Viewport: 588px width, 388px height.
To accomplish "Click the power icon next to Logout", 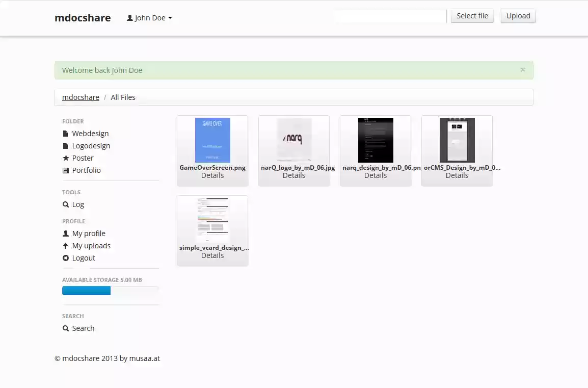I will 65,257.
